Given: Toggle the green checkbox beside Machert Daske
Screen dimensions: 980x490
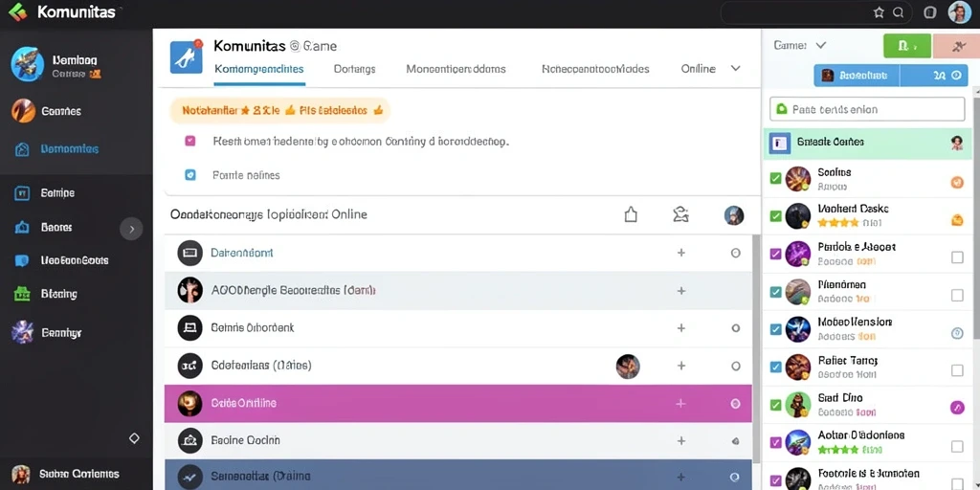Looking at the screenshot, I should pyautogui.click(x=775, y=216).
